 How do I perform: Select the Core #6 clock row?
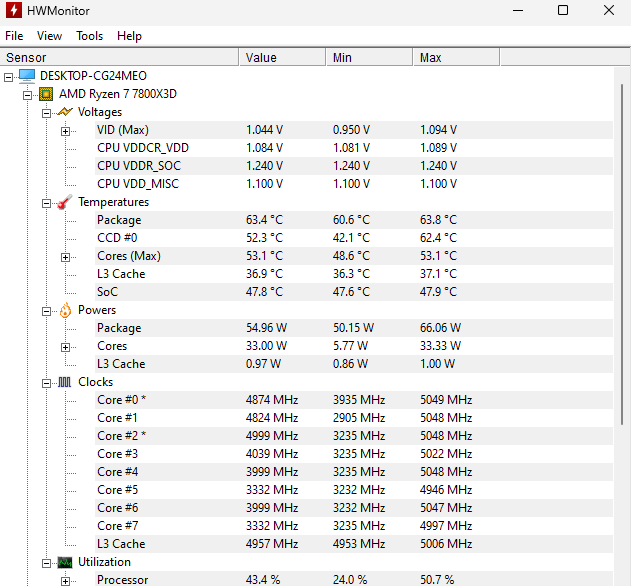354,508
